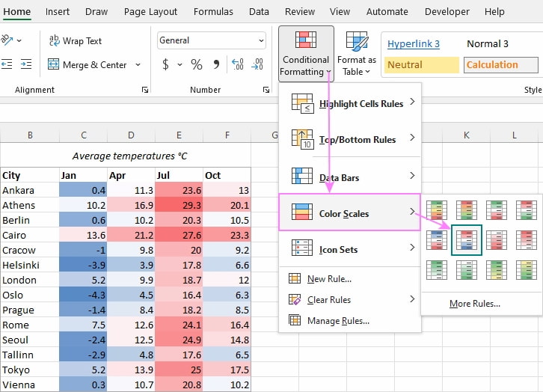543x392 pixels.
Task: Open the Conditional Formatting menu
Action: 306,54
